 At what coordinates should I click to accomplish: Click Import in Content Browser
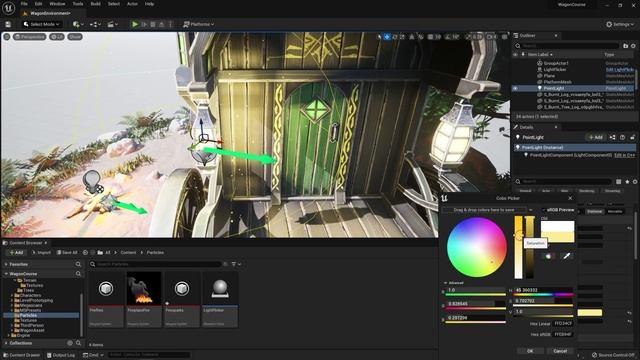pos(41,253)
